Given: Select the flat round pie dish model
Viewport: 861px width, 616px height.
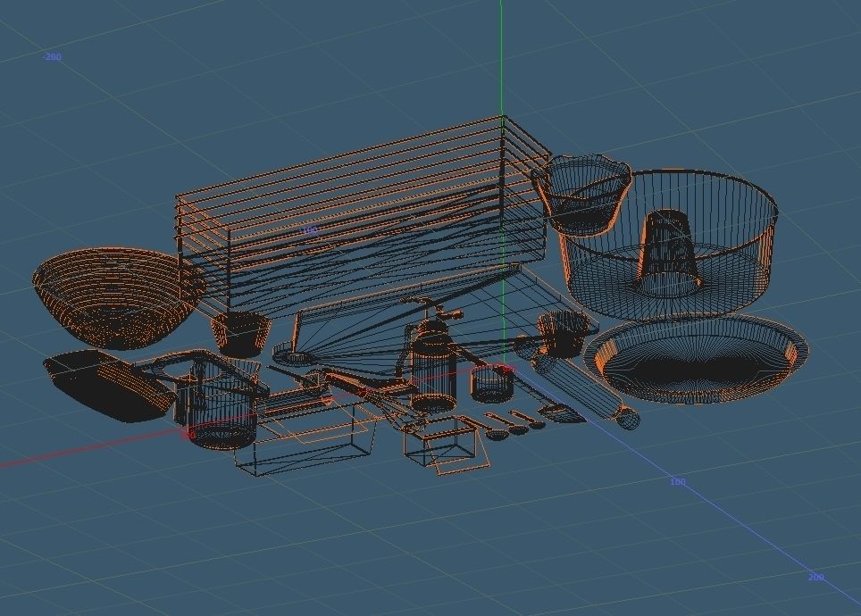Looking at the screenshot, I should (x=696, y=360).
